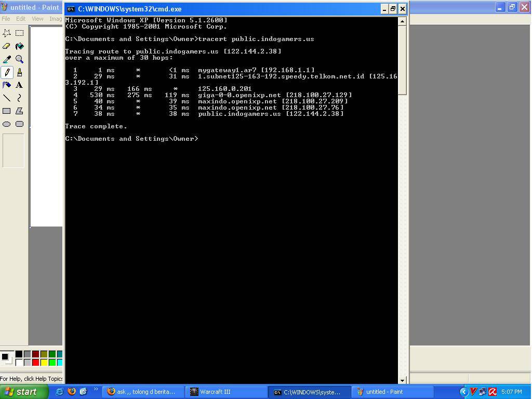The width and height of the screenshot is (532, 399).
Task: Open the cmd.exe title bar system icon
Action: 71,9
